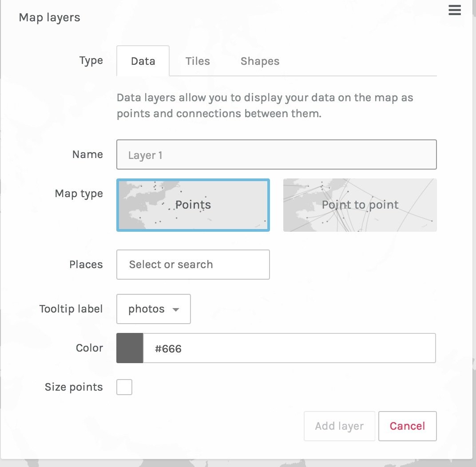The height and width of the screenshot is (467, 476).
Task: Click the Places label
Action: pos(86,264)
